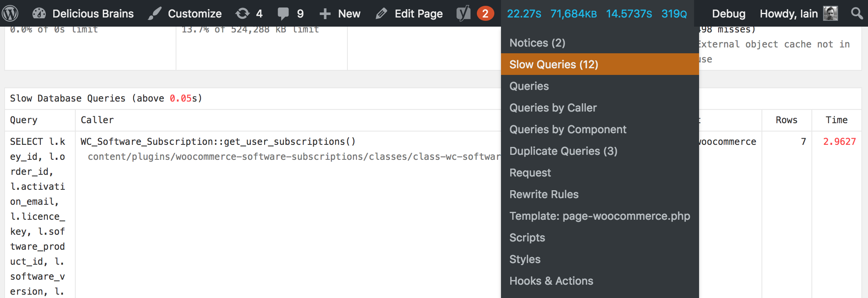Open Yoast SEO icon with notifications

pyautogui.click(x=464, y=14)
